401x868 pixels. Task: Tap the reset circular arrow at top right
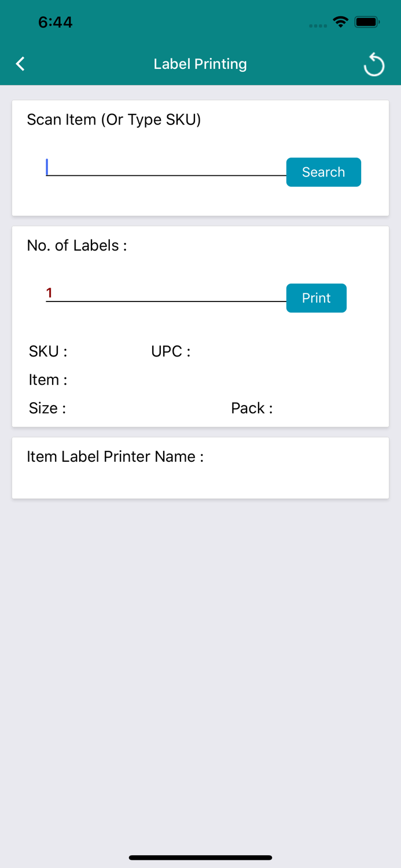(x=374, y=64)
